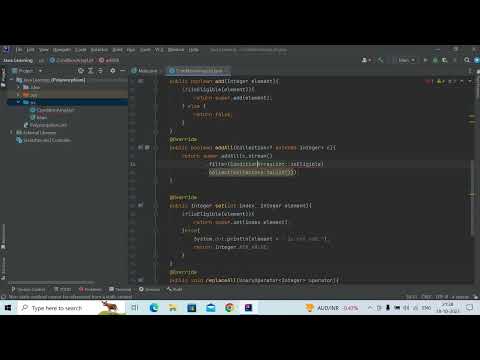Open Google Chrome from taskbar

(x=229, y=308)
